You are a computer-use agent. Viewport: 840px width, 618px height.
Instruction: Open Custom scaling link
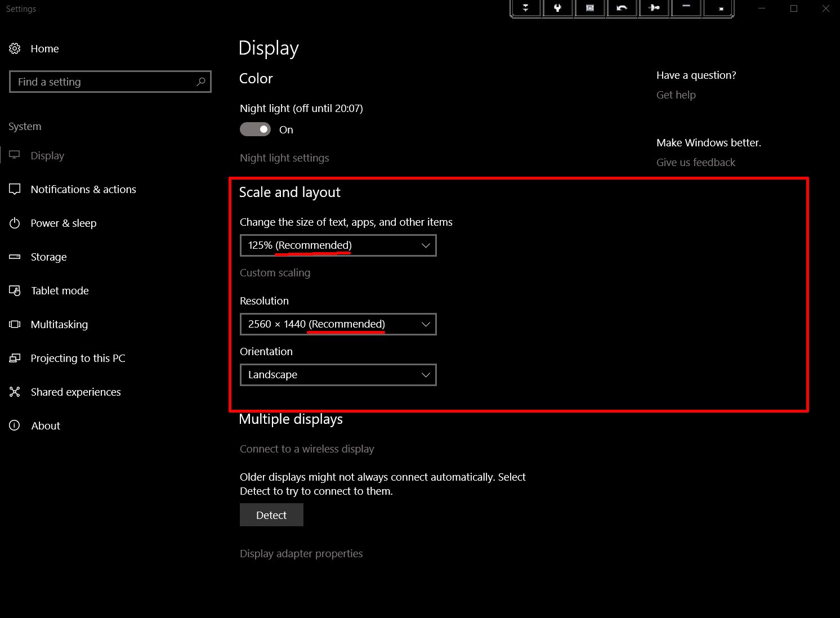(x=275, y=273)
